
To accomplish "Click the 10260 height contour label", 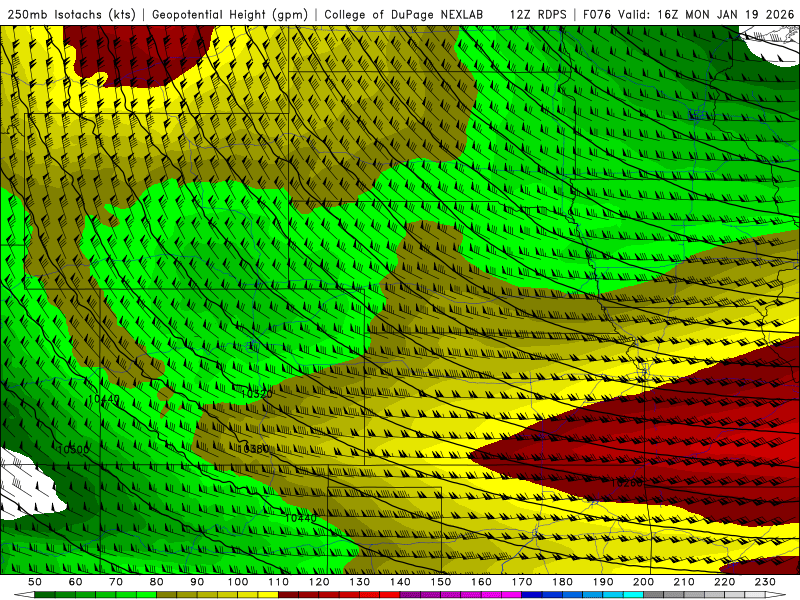I will (x=627, y=482).
